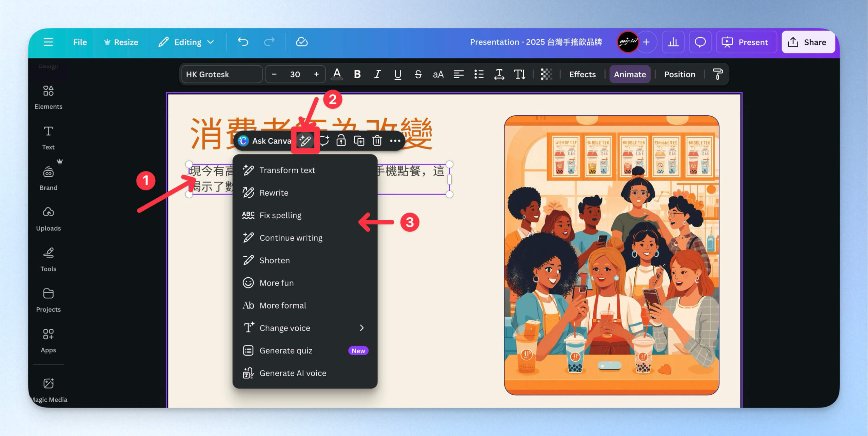868x436 pixels.
Task: Click the Magic Write sparkle pen icon
Action: click(305, 141)
